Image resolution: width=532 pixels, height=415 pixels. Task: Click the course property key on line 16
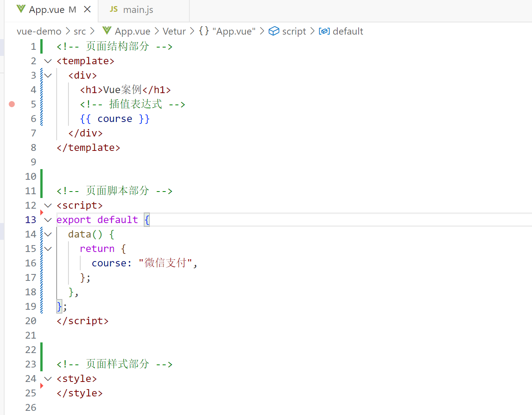pos(109,263)
